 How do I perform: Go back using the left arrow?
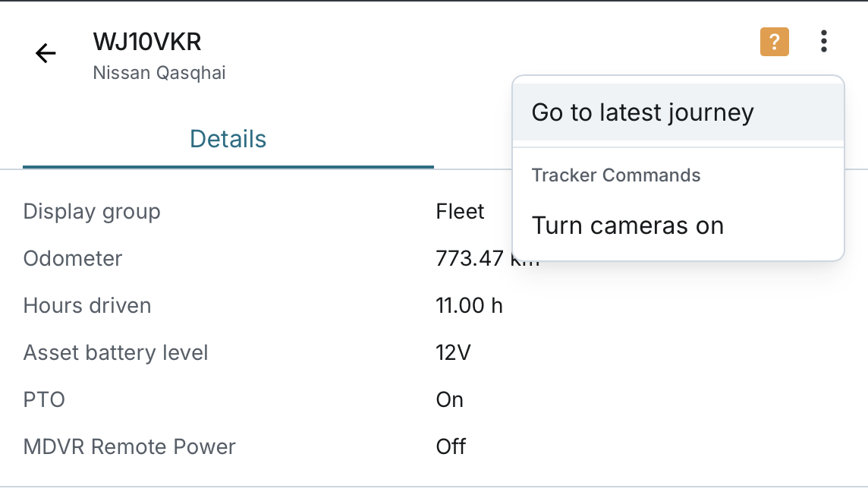click(x=46, y=53)
